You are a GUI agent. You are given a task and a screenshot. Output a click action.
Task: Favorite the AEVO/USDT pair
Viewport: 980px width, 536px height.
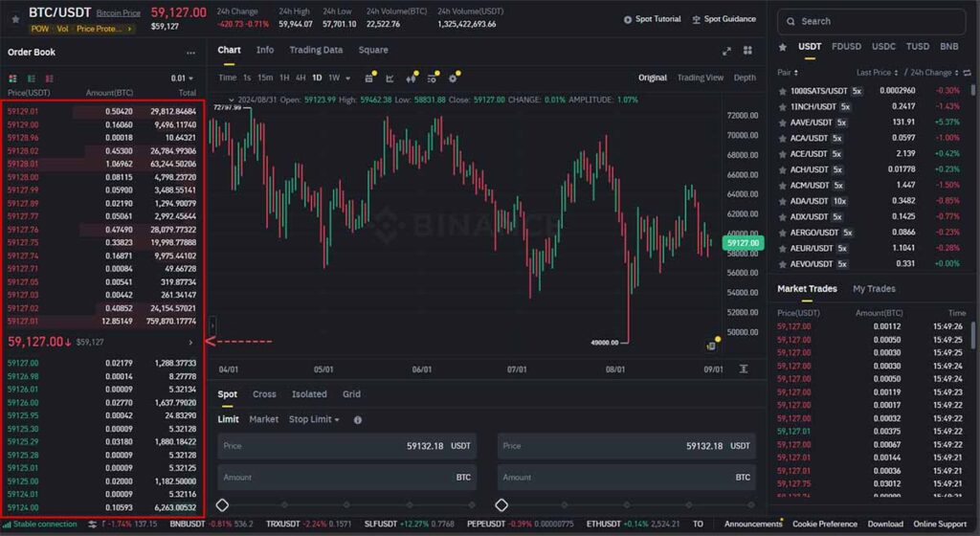[782, 264]
